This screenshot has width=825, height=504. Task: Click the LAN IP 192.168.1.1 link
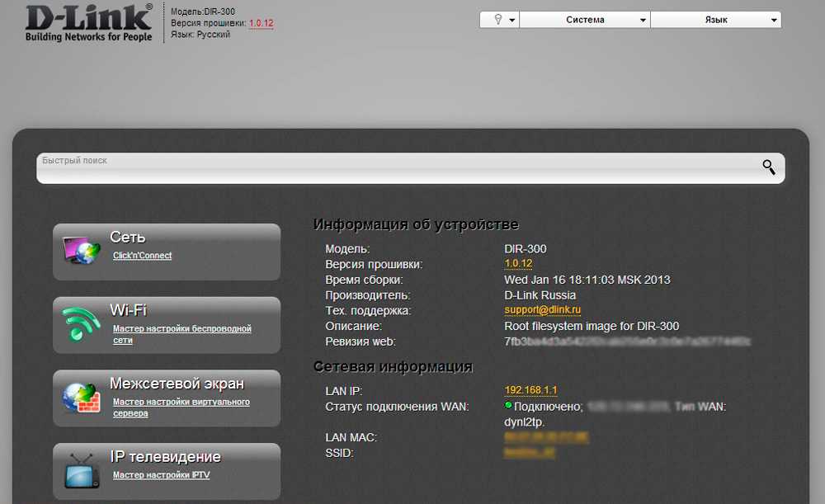pyautogui.click(x=530, y=390)
